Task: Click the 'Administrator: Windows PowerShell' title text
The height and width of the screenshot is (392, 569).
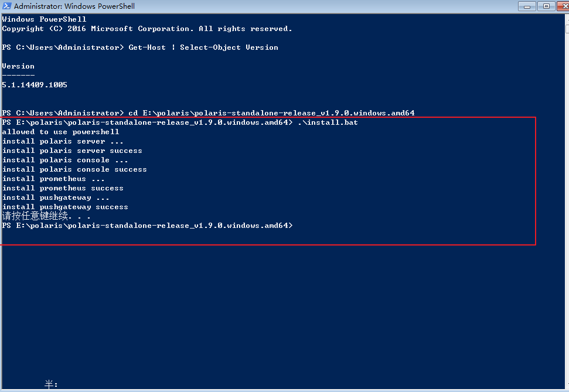Action: click(x=74, y=6)
